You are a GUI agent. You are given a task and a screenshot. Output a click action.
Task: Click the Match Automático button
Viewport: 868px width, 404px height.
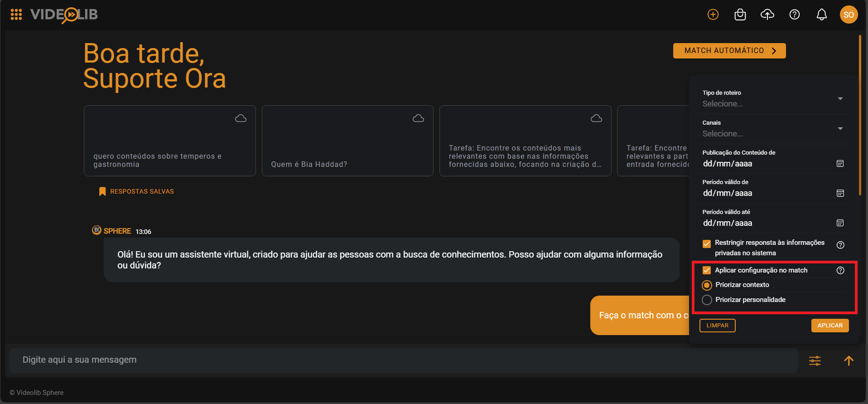(729, 51)
